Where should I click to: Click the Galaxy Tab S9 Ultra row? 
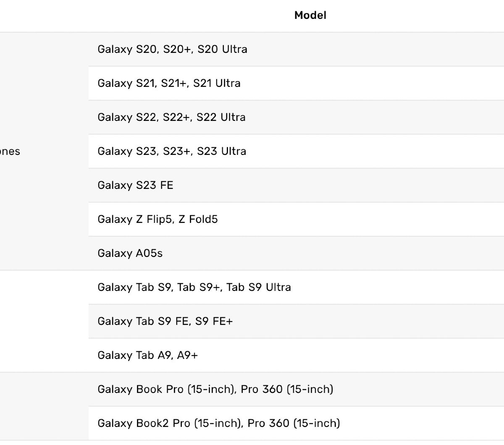click(x=194, y=288)
